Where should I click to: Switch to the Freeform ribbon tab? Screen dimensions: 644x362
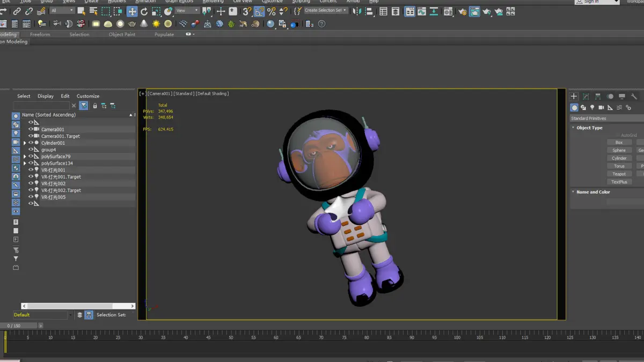[40, 34]
